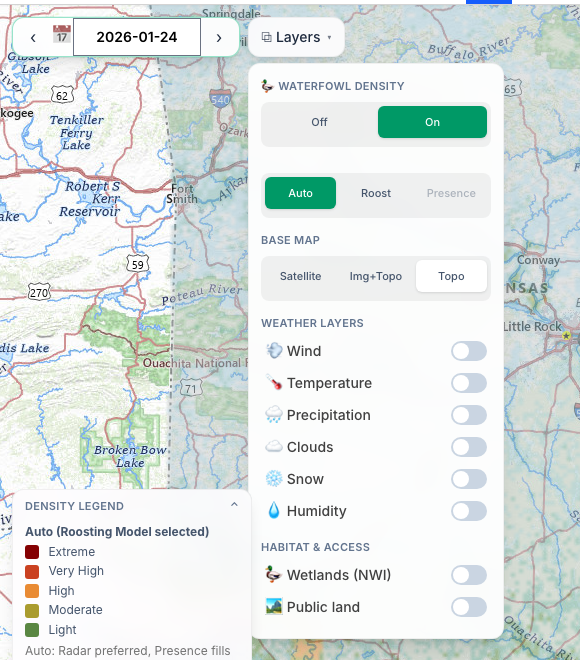Click the Route 71 highway shield
The image size is (580, 660).
[x=191, y=388]
